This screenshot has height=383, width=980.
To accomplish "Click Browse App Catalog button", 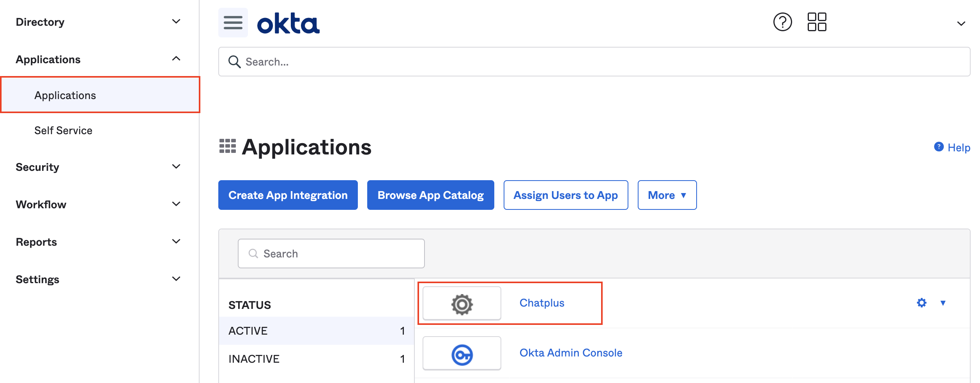I will (x=431, y=195).
